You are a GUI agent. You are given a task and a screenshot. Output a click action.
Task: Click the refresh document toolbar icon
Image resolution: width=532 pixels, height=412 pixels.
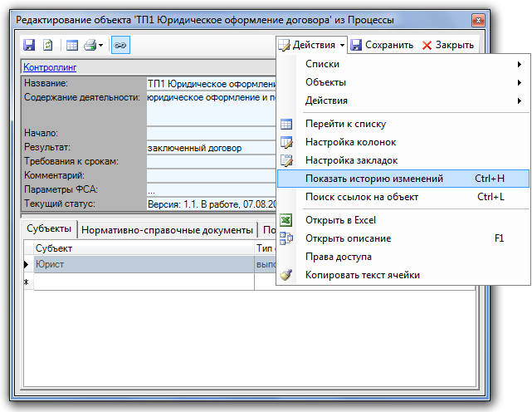[x=48, y=45]
